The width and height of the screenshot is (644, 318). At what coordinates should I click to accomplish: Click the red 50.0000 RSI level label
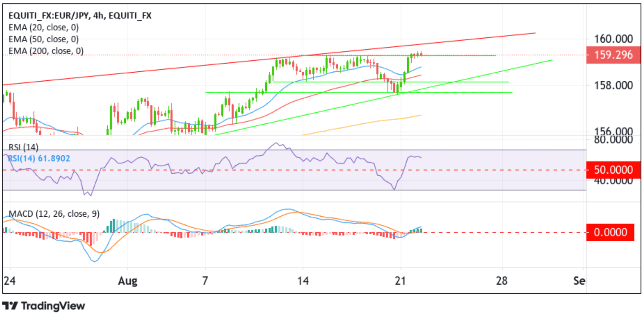pyautogui.click(x=613, y=170)
